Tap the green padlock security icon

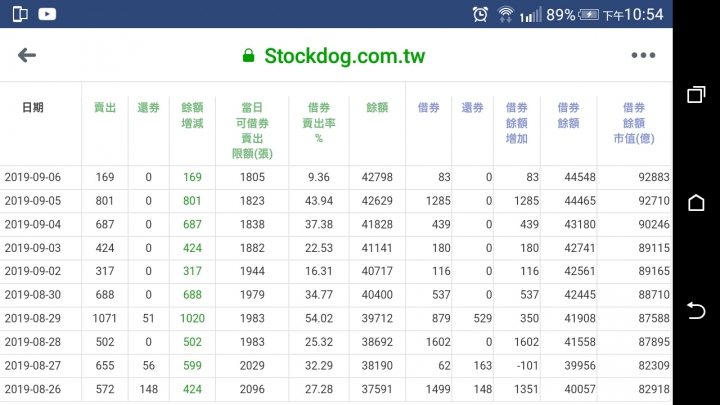[248, 56]
